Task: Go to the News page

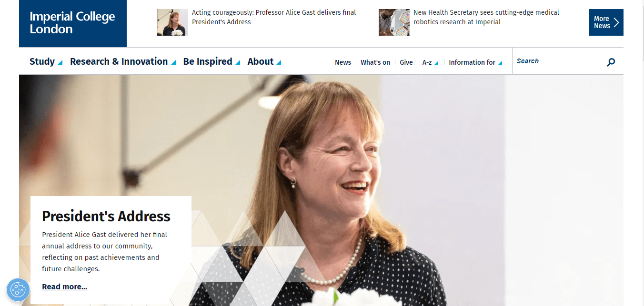Action: (343, 62)
